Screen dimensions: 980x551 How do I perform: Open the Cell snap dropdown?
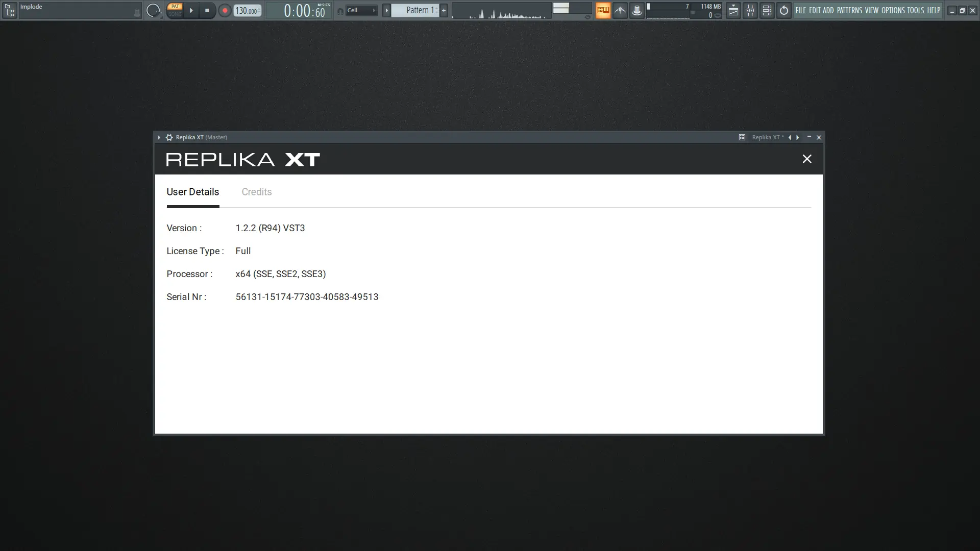[361, 10]
